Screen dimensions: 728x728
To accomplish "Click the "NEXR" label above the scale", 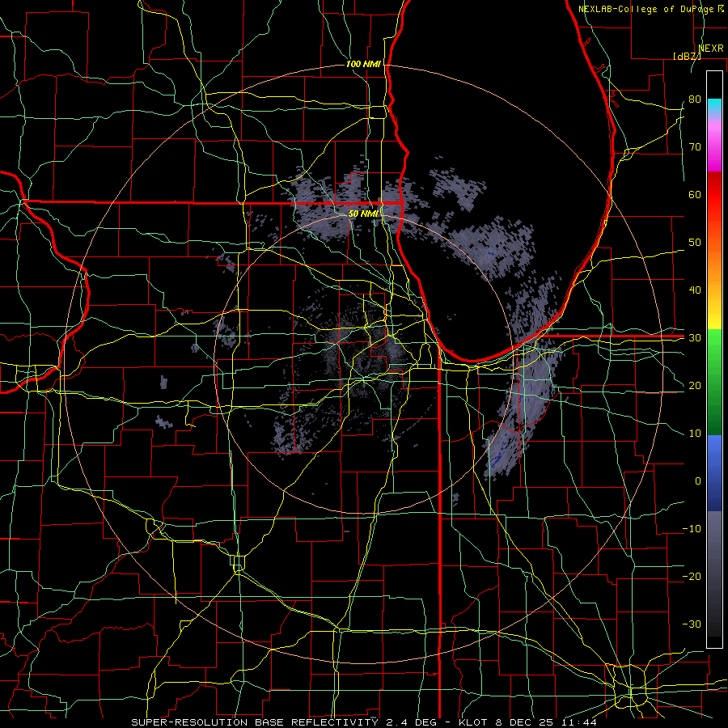I will click(x=711, y=48).
